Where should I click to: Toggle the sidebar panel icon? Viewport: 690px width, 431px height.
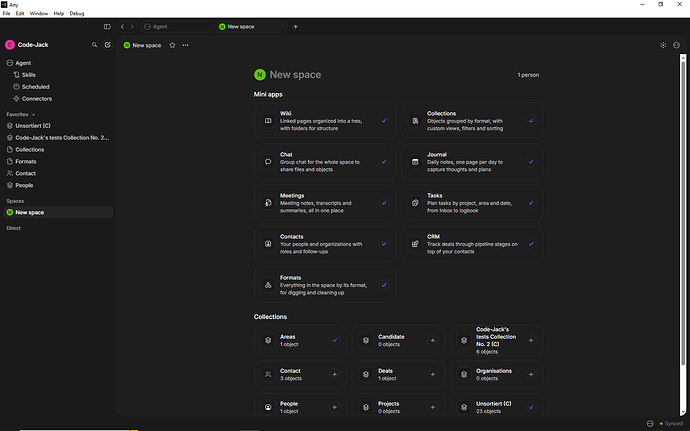[107, 27]
